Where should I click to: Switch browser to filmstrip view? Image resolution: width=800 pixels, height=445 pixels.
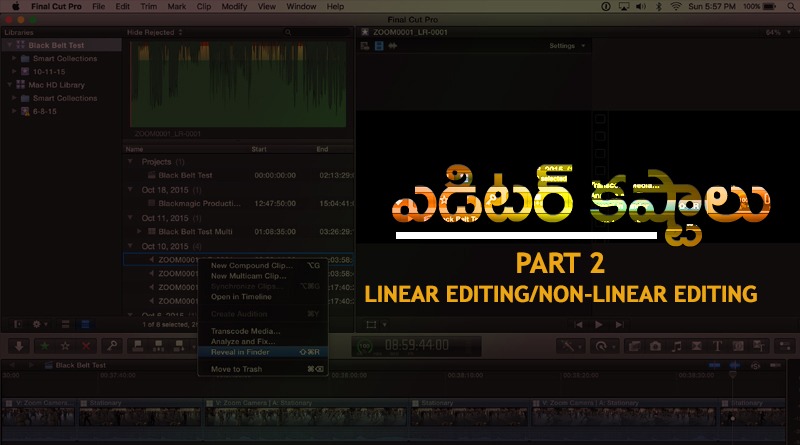[66, 324]
